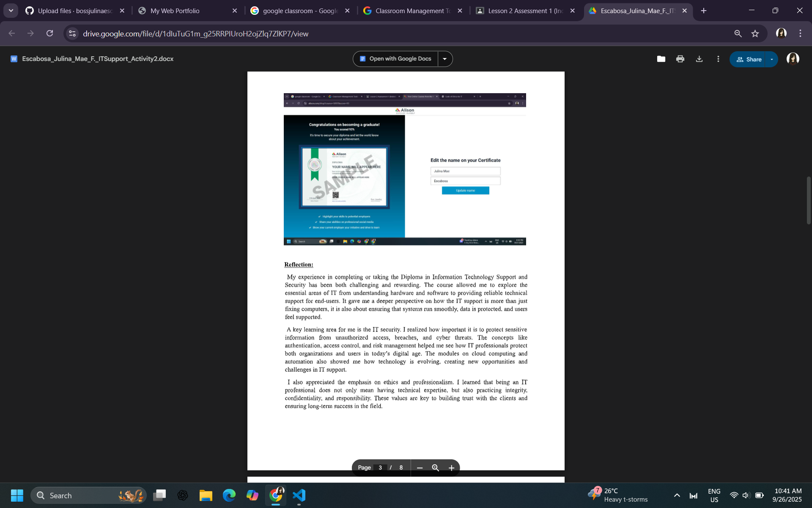Bookmark this page with the star icon
The image size is (812, 508).
coord(755,33)
